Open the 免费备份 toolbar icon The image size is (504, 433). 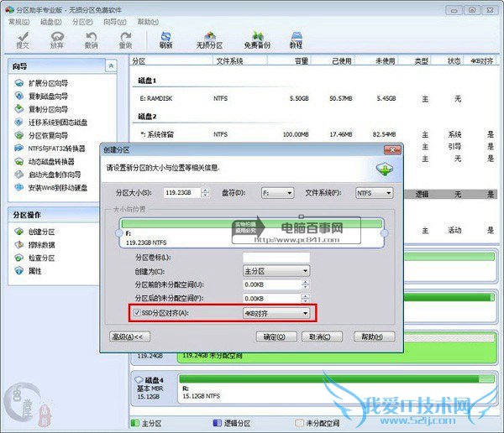coord(258,40)
